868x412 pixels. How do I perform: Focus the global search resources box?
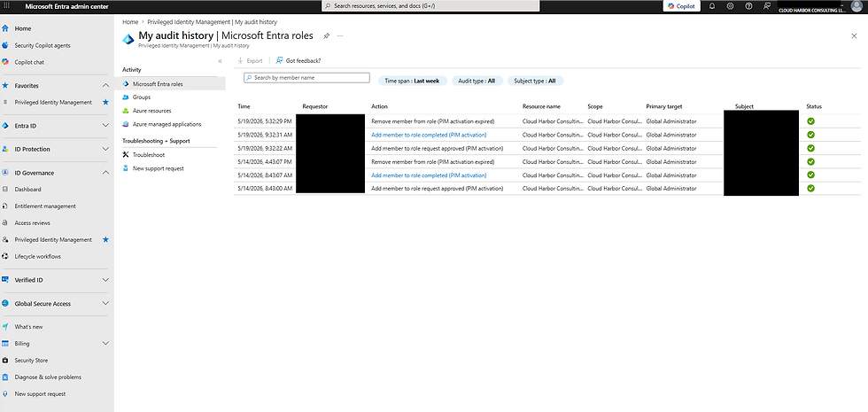(x=430, y=5)
